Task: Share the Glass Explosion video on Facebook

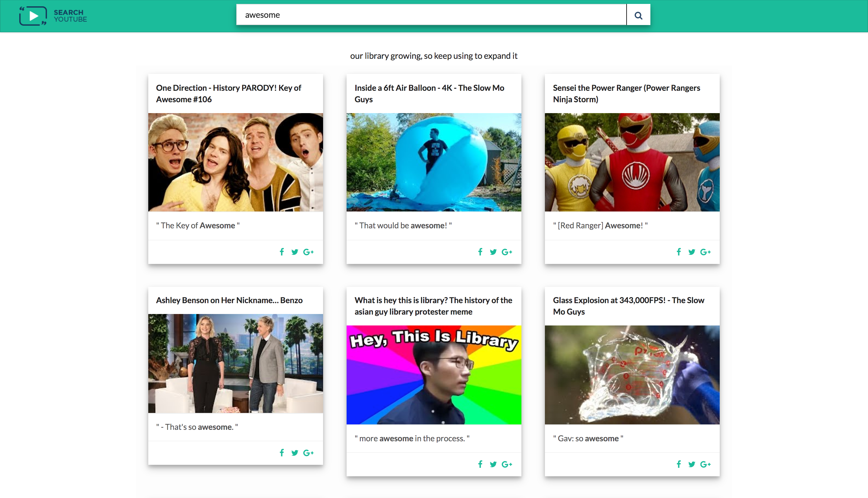Action: 679,464
